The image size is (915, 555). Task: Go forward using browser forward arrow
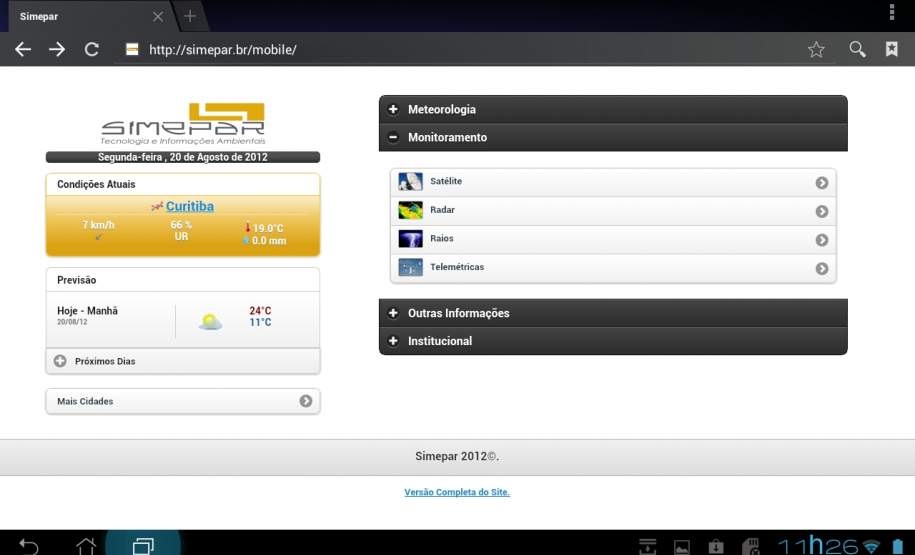pyautogui.click(x=57, y=49)
